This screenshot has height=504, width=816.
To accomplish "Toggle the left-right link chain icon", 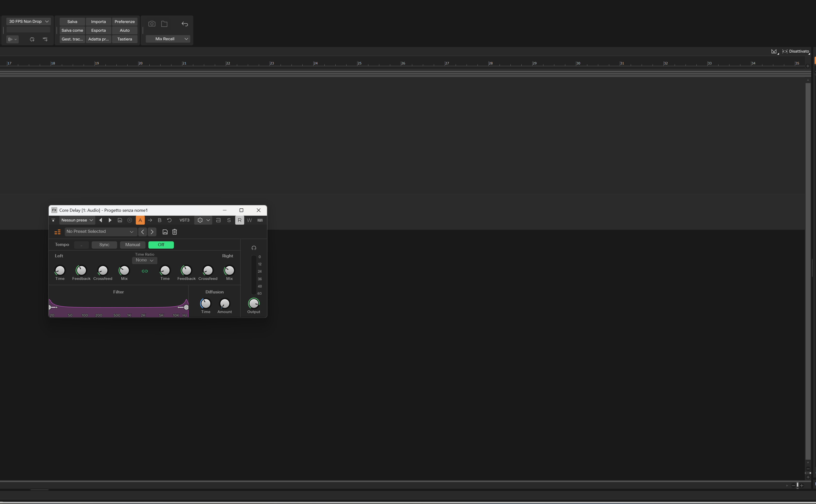I will click(x=145, y=271).
